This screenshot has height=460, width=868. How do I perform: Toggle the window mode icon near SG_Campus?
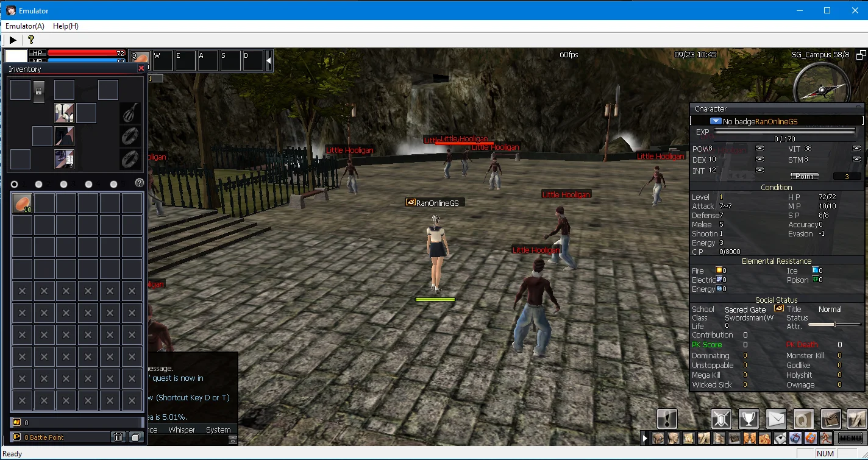tap(861, 55)
